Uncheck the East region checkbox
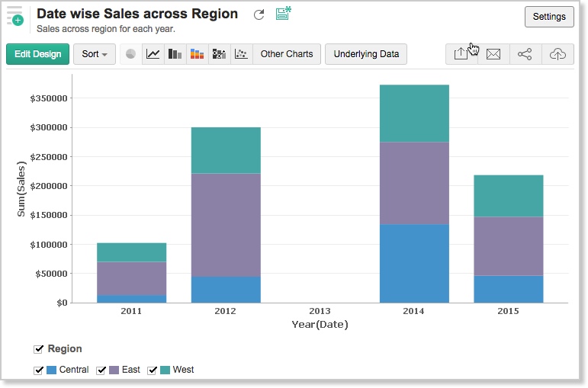The image size is (588, 388). tap(101, 370)
